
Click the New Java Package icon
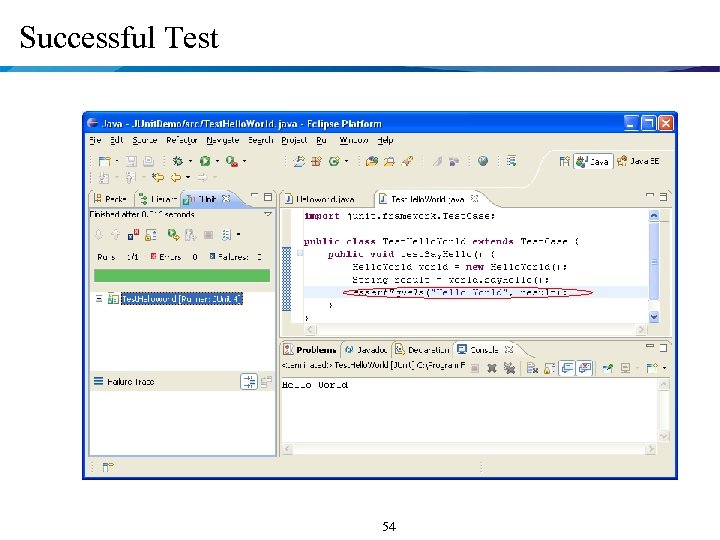(x=316, y=161)
